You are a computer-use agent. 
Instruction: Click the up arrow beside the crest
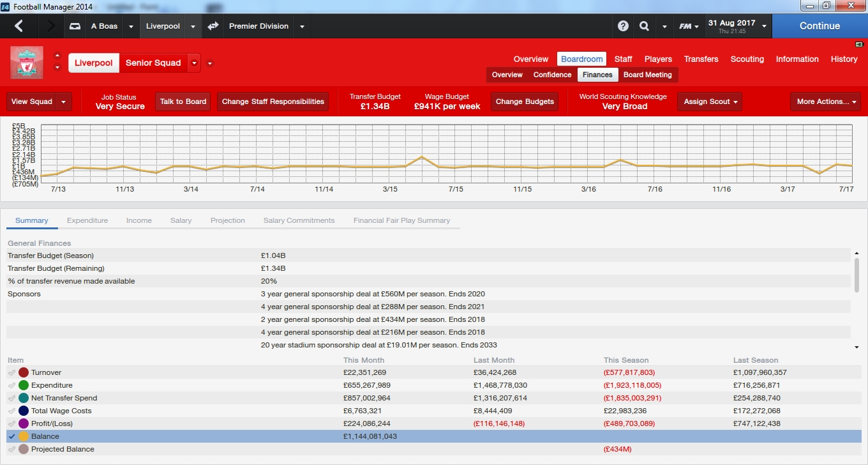[x=57, y=55]
